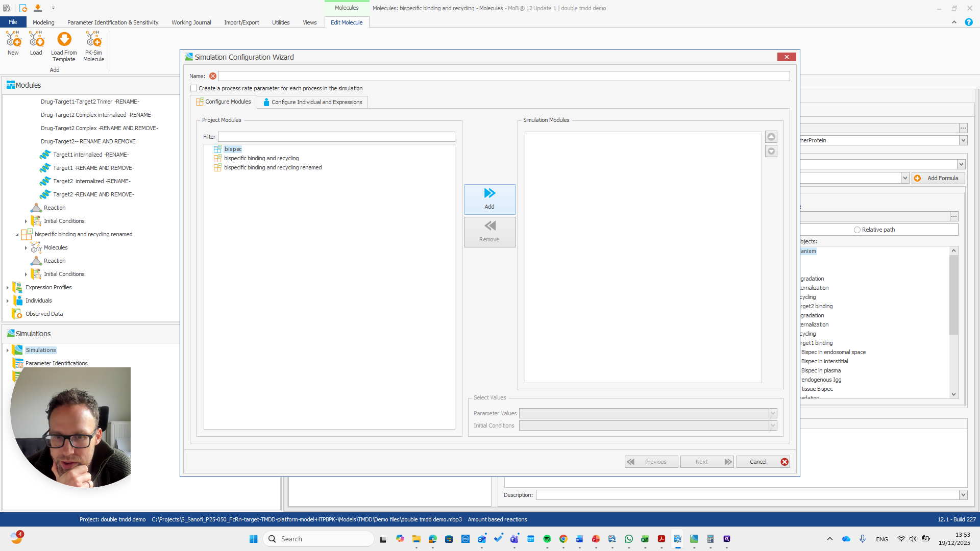Click the Add Formula plus icon
The width and height of the screenshot is (980, 551).
pos(918,178)
